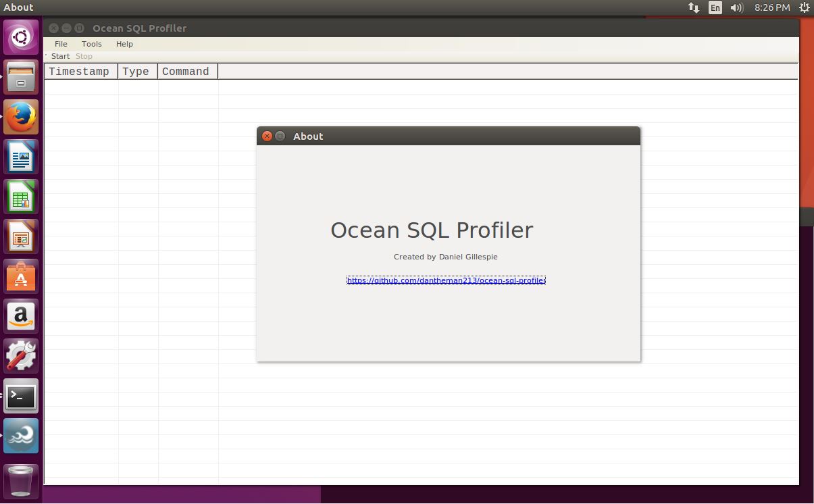Open the Terminal from the launcher
This screenshot has width=814, height=504.
coord(20,396)
